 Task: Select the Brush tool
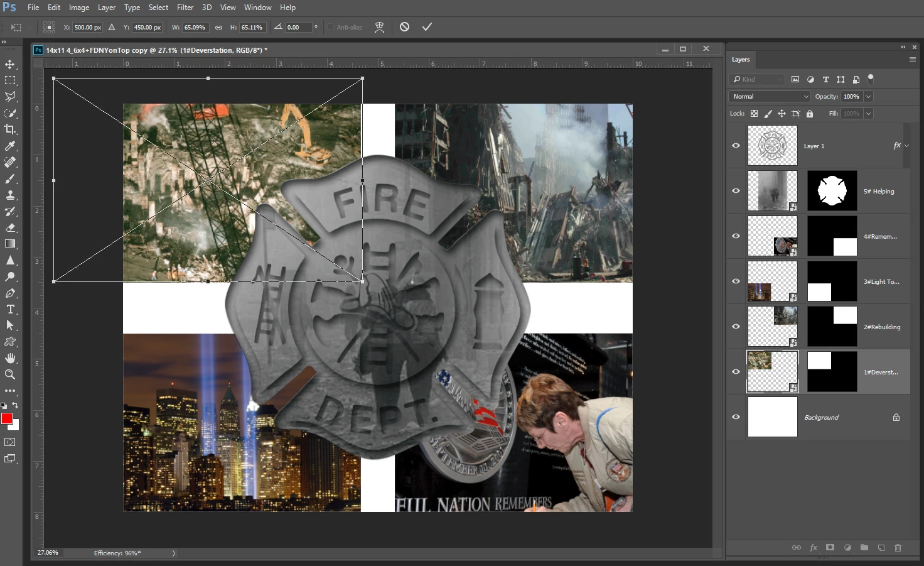[10, 178]
